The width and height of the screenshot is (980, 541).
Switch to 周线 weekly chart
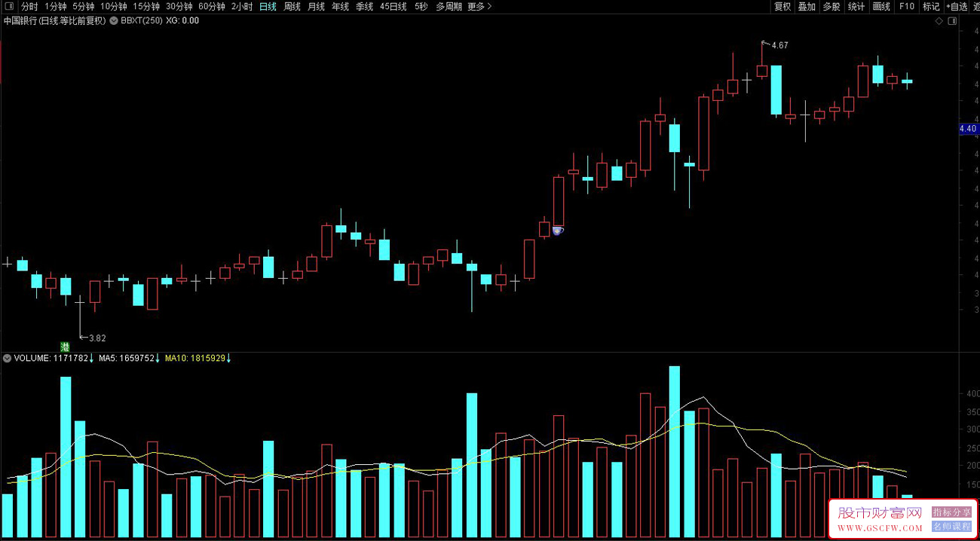(292, 7)
